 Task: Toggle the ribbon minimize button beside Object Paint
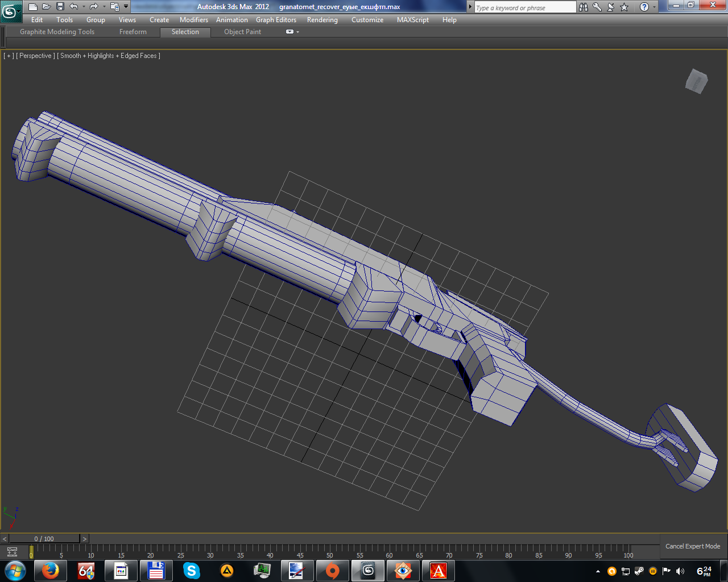point(289,32)
